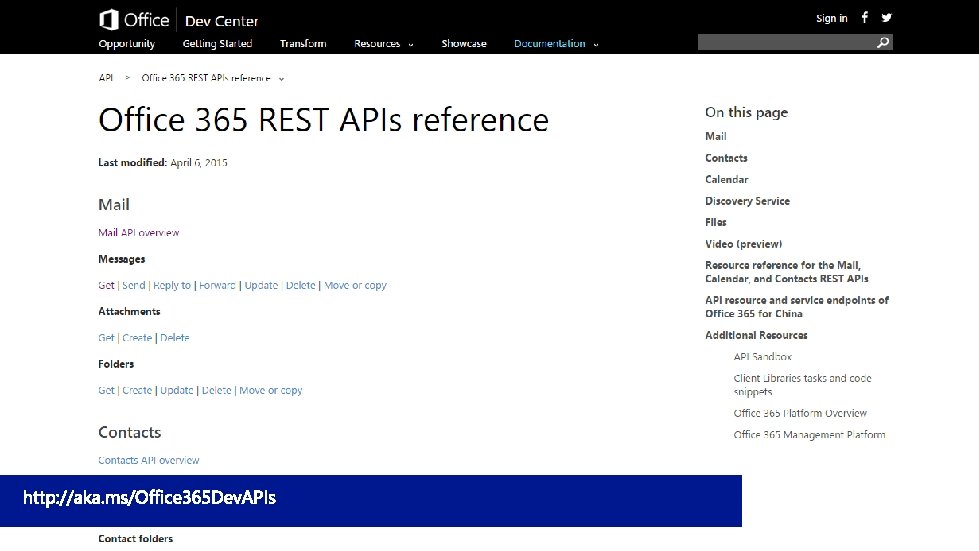Jump to Calendar in On this page

(x=727, y=179)
